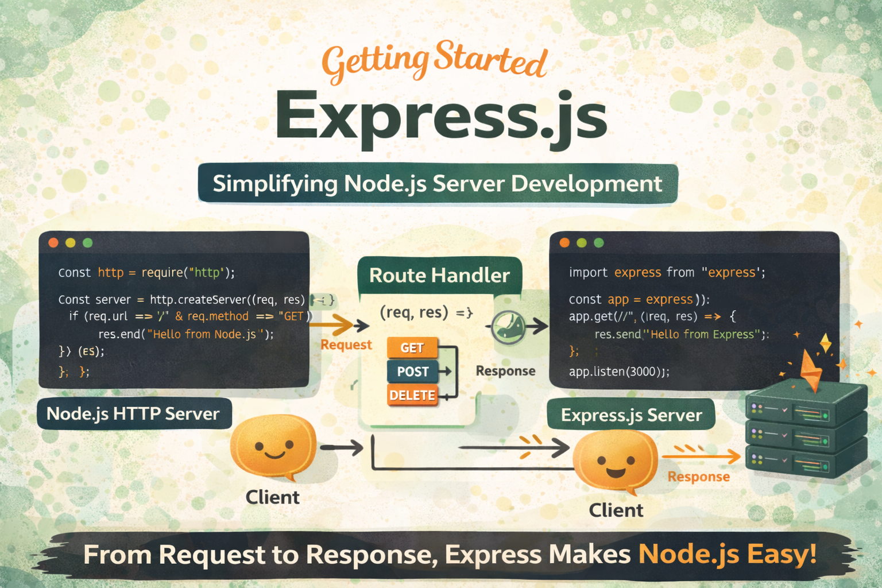Select the orange DELETE method button
This screenshot has height=588, width=882.
pyautogui.click(x=412, y=396)
